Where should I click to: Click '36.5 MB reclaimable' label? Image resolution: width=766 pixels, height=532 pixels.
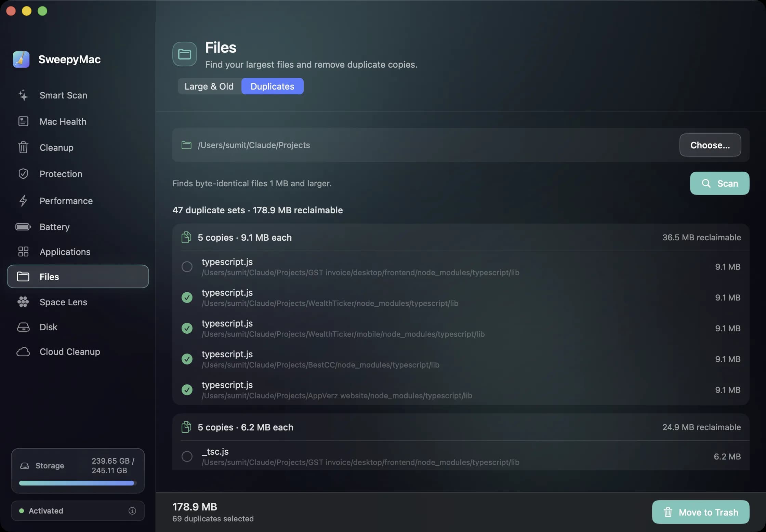tap(702, 237)
